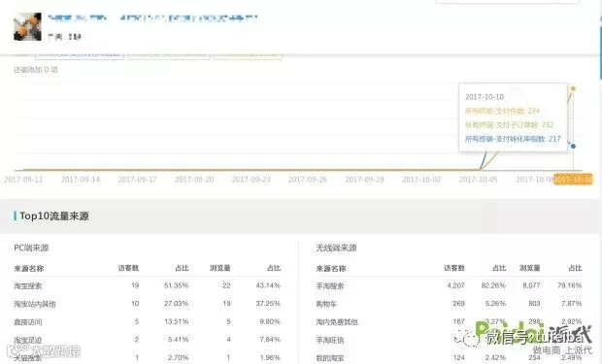The height and width of the screenshot is (364, 602).
Task: Click the 2017-10-05 date on chart axis
Action: tap(478, 180)
